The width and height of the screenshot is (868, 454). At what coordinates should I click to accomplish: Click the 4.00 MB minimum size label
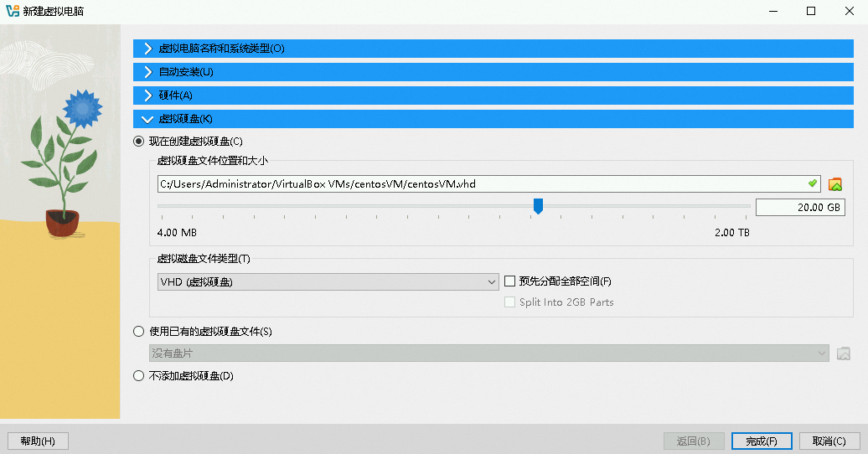177,233
